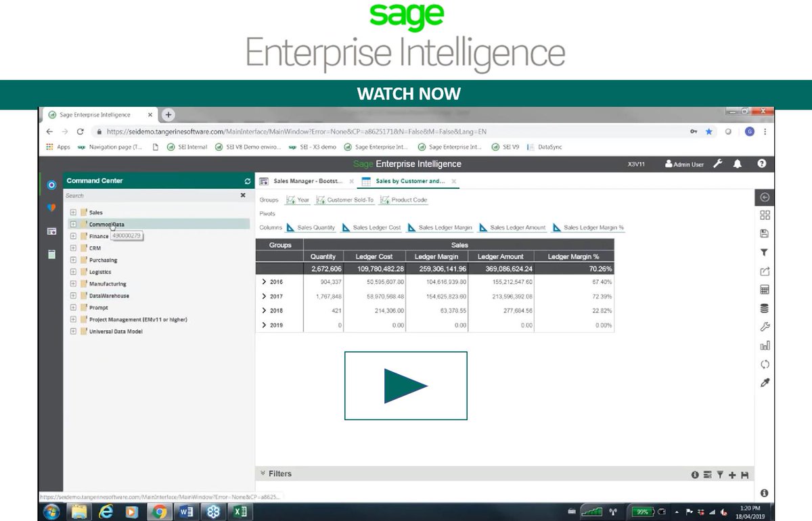Expand the Logistics folder
The image size is (812, 521).
73,272
